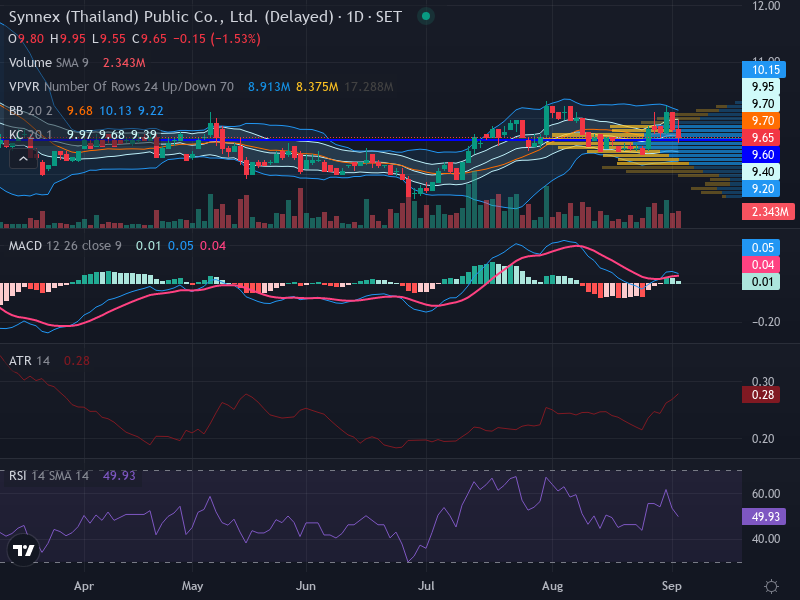800x600 pixels.
Task: Click the orange 9.70 price label
Action: (761, 121)
